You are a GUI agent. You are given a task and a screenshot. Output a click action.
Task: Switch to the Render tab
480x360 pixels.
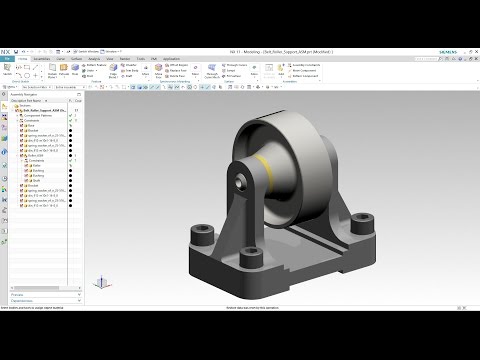pyautogui.click(x=125, y=59)
